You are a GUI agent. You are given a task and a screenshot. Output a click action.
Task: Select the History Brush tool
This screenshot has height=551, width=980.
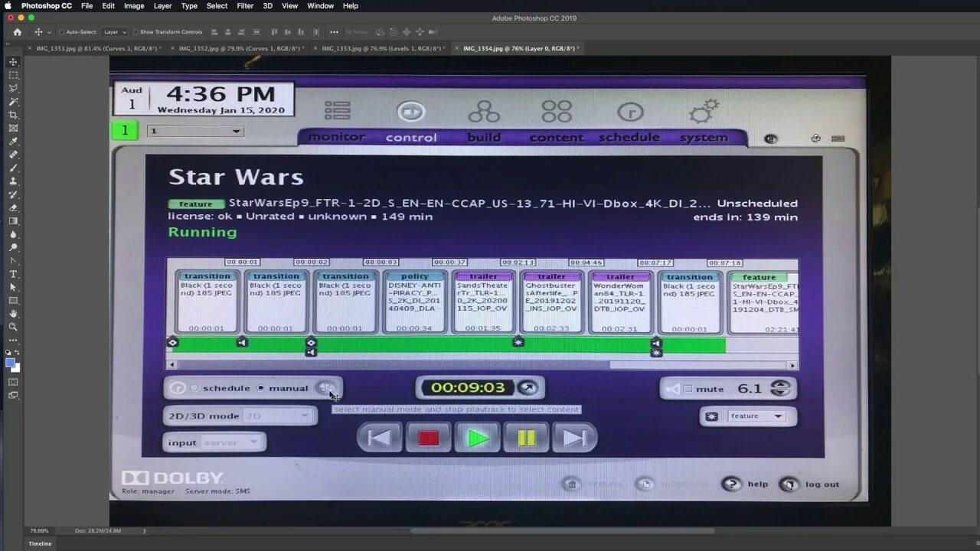tap(13, 194)
